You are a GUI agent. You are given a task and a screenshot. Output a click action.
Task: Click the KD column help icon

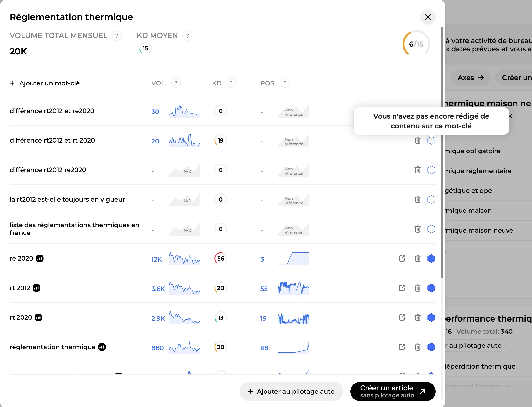(x=231, y=83)
